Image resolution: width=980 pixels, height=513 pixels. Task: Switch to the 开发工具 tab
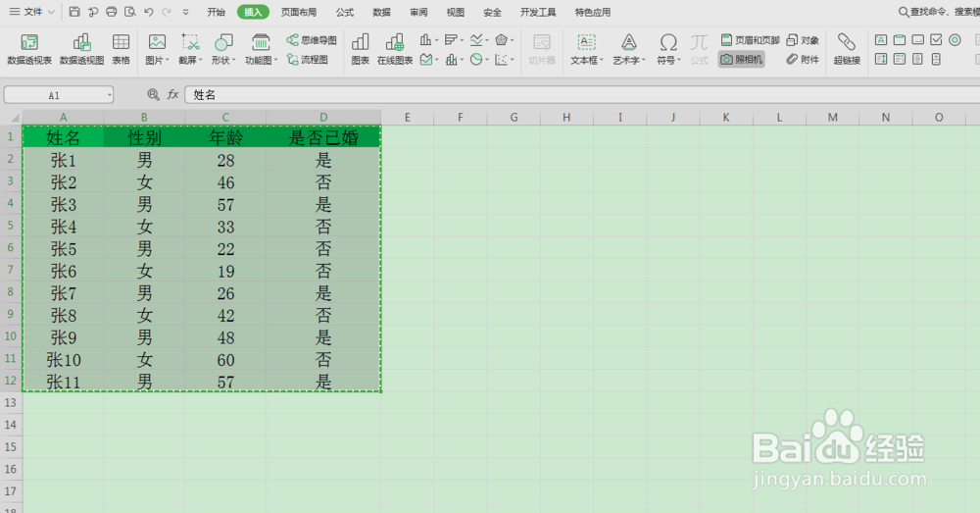[x=538, y=12]
